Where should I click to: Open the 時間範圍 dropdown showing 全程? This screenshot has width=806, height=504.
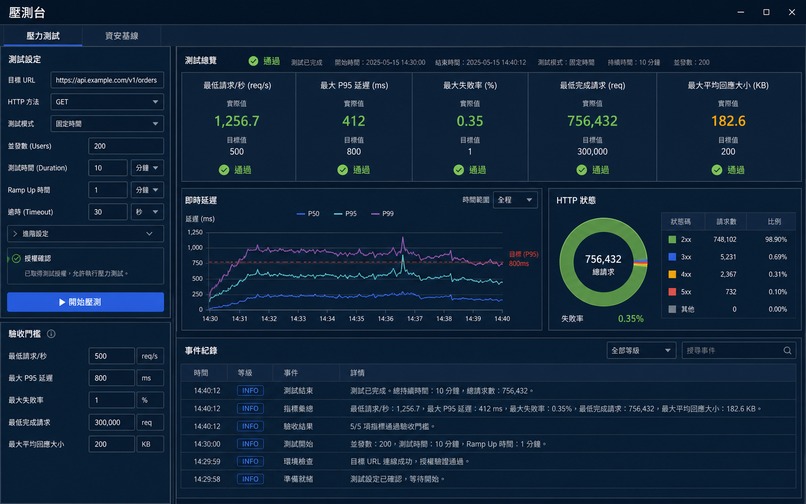[515, 200]
